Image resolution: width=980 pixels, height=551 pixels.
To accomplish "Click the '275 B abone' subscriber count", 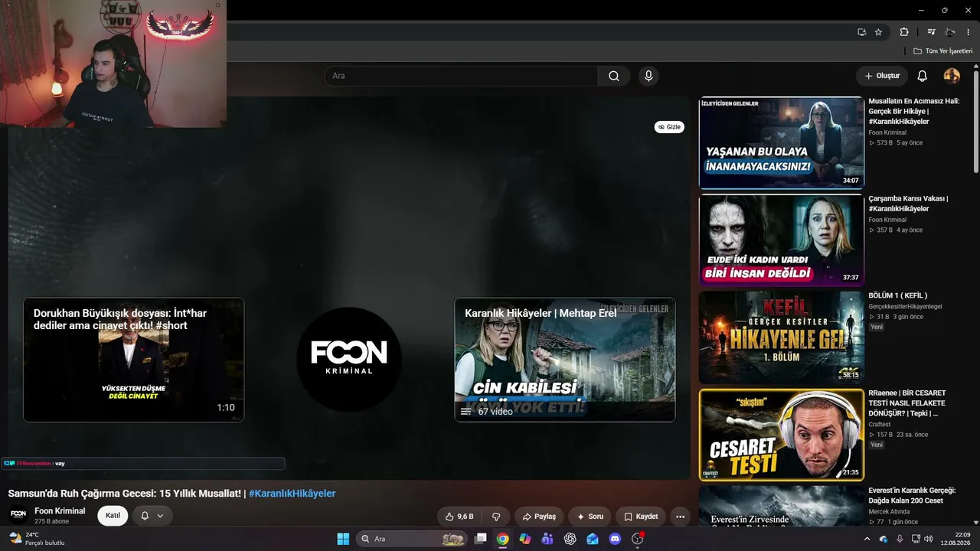I will pos(51,521).
